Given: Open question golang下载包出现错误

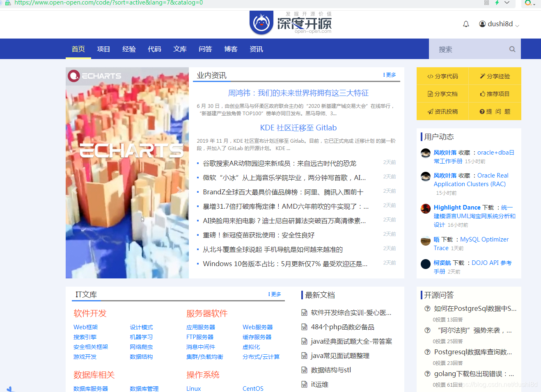Looking at the screenshot, I should [474, 374].
